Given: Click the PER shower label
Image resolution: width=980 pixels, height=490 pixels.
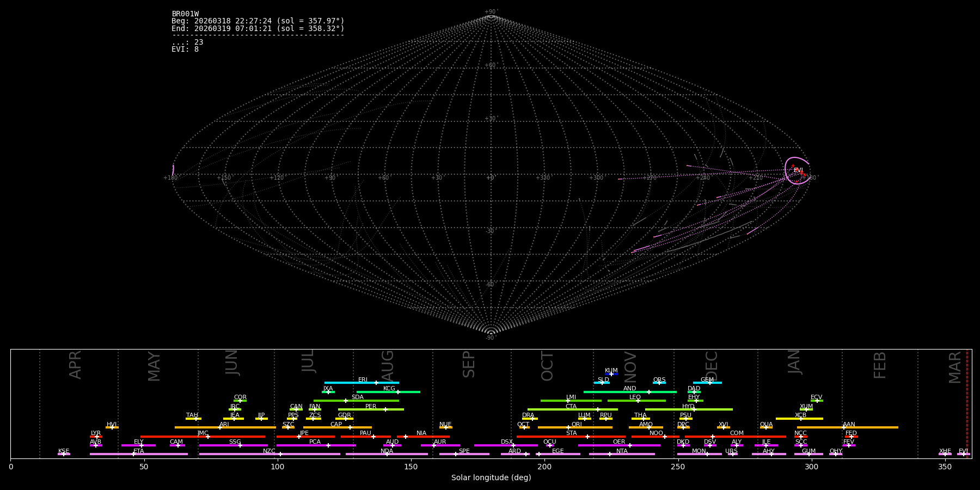Looking at the screenshot, I should point(371,407).
